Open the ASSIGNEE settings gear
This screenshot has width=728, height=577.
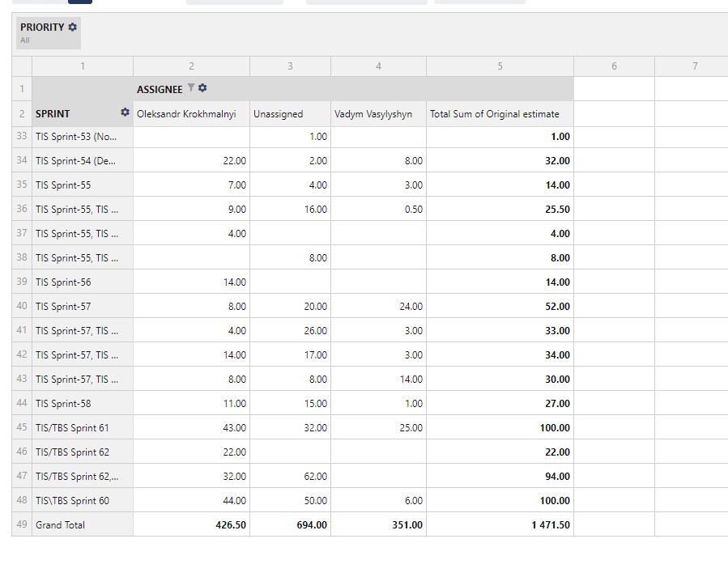(202, 87)
